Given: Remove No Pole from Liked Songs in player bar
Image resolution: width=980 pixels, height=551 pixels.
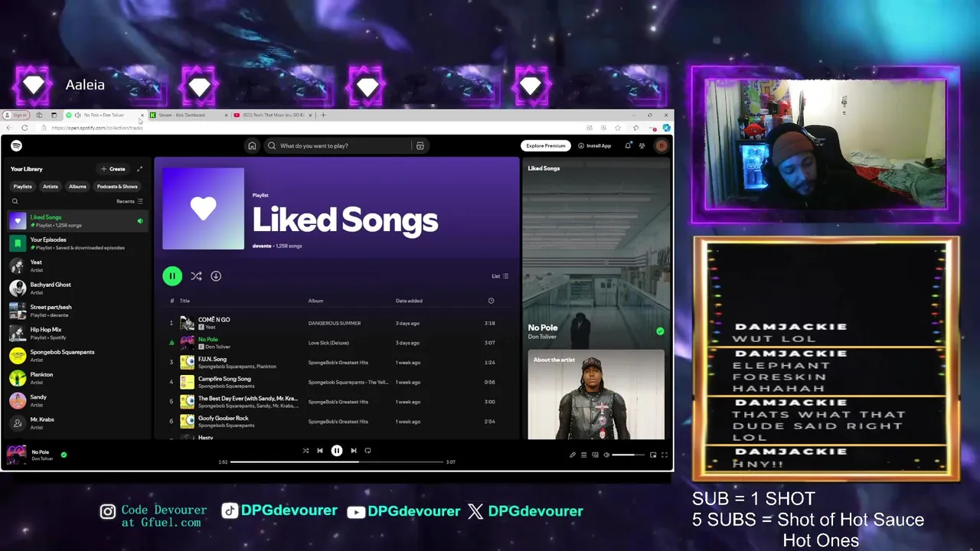Looking at the screenshot, I should click(x=64, y=455).
